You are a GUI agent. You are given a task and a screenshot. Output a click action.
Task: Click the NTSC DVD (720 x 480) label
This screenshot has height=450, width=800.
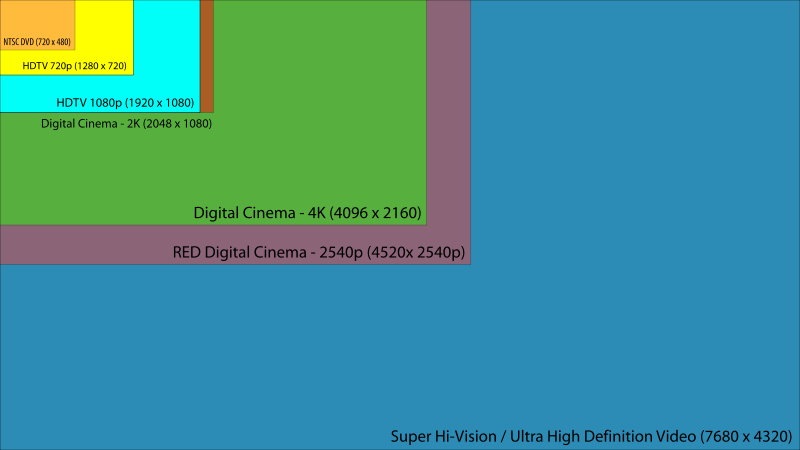37,42
